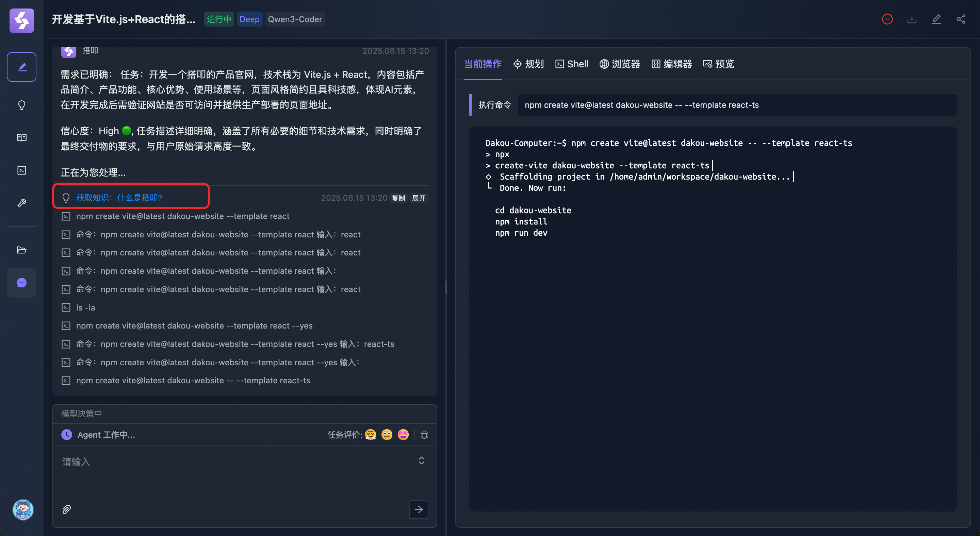
Task: Click the download icon in header
Action: (912, 19)
